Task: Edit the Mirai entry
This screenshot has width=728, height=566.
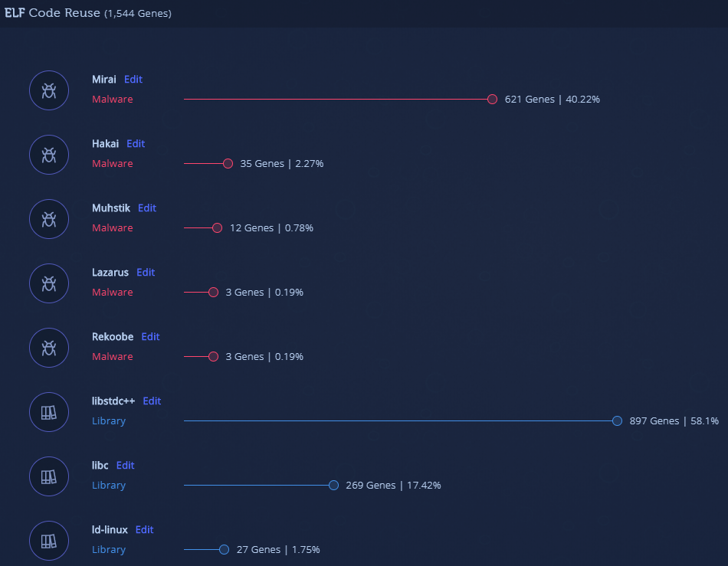Action: click(x=133, y=79)
